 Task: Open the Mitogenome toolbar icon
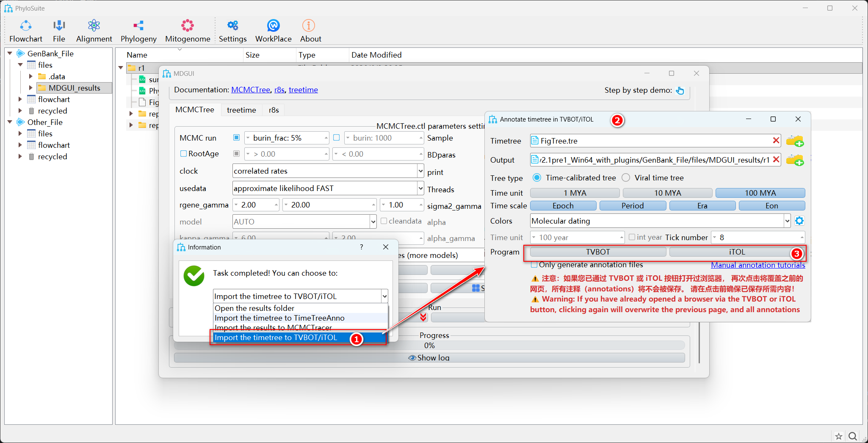pos(188,31)
